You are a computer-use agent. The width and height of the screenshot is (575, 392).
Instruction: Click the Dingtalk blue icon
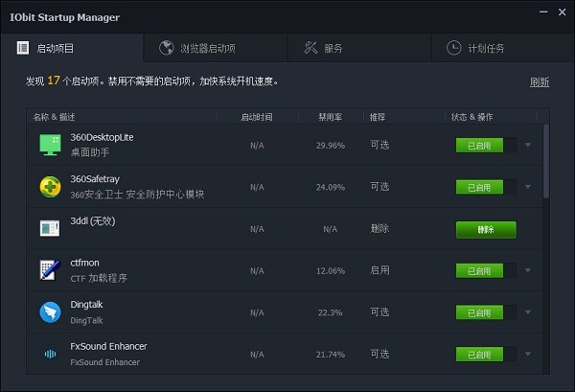(50, 312)
